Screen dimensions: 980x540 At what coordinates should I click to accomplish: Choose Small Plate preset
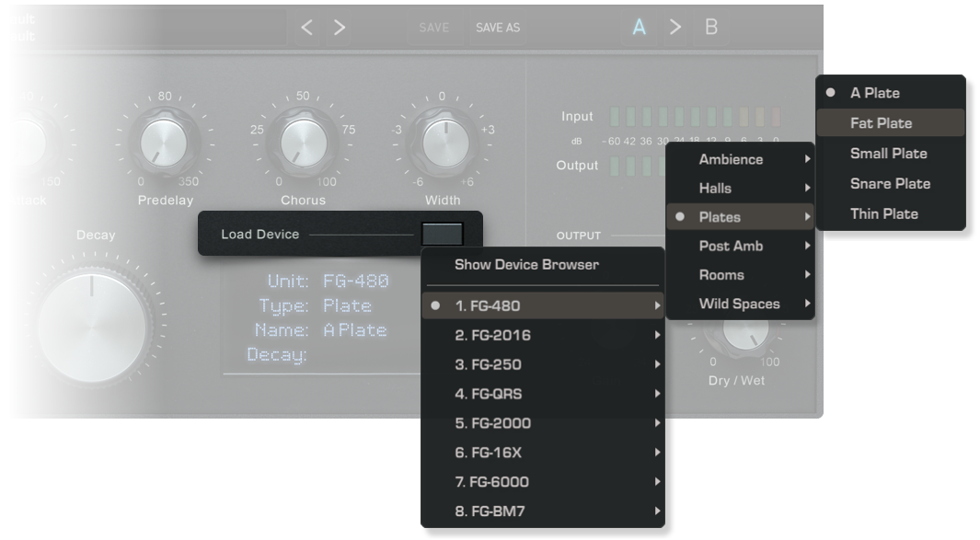tap(891, 153)
